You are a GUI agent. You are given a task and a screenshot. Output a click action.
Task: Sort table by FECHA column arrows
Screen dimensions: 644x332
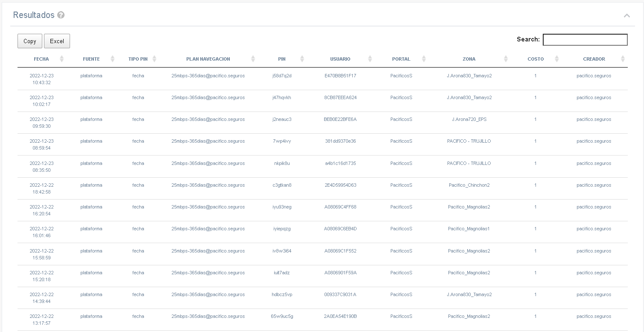61,59
